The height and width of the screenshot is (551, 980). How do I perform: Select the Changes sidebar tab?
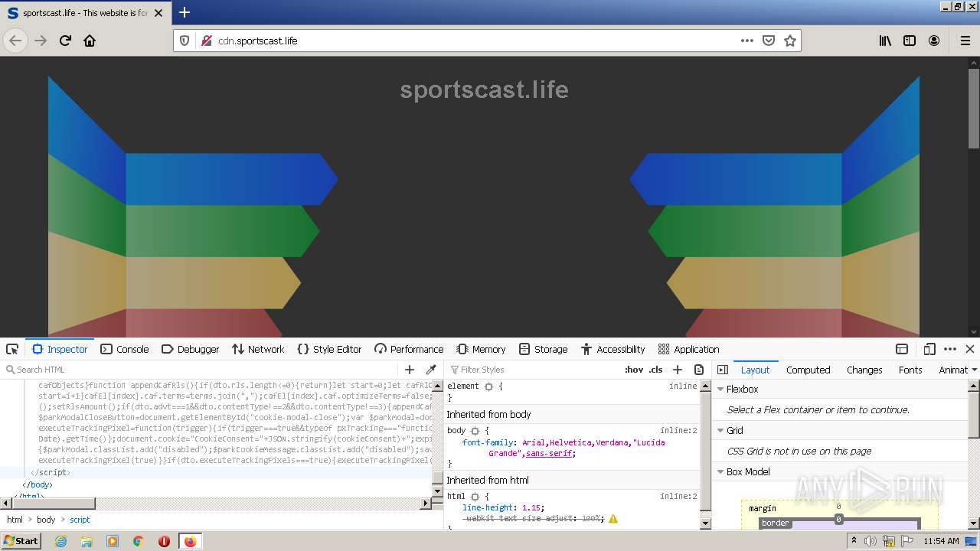coord(864,370)
